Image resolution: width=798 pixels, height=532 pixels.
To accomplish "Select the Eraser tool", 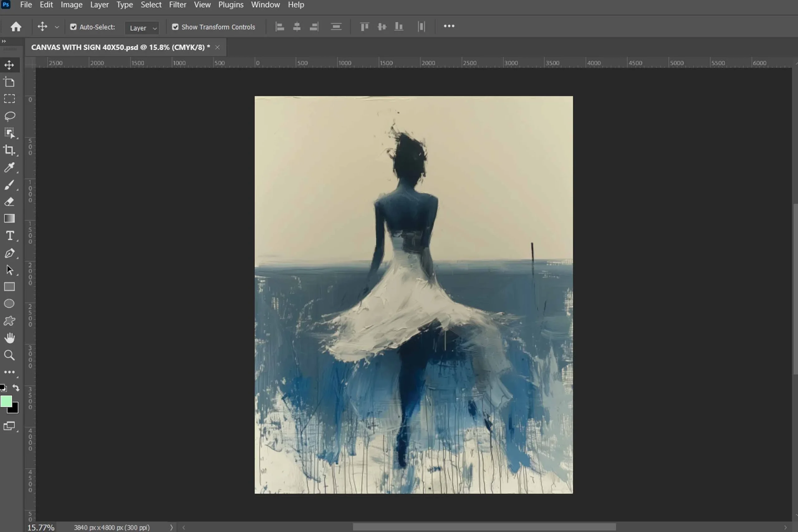I will (9, 202).
